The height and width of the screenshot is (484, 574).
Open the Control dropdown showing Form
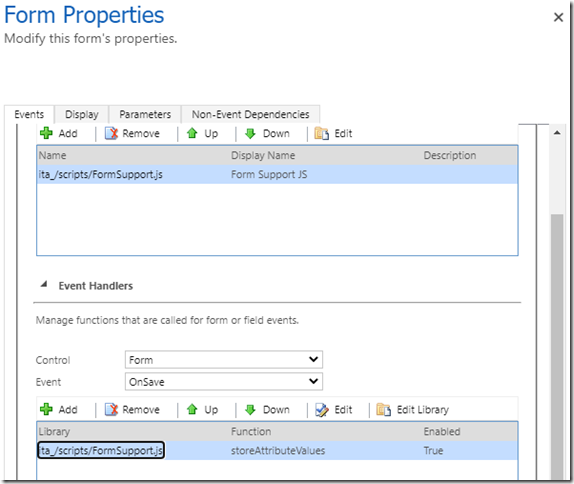tap(224, 360)
